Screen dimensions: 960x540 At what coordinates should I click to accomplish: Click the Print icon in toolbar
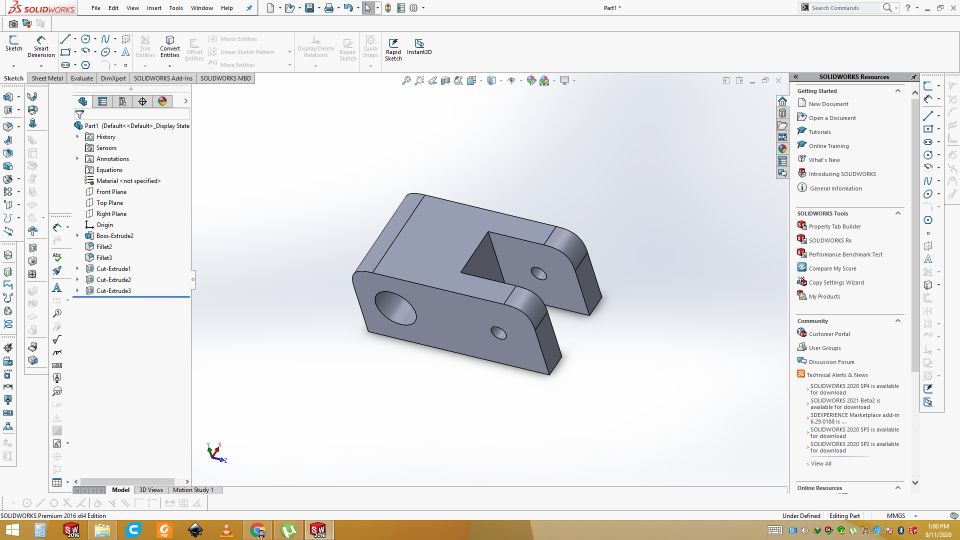329,8
